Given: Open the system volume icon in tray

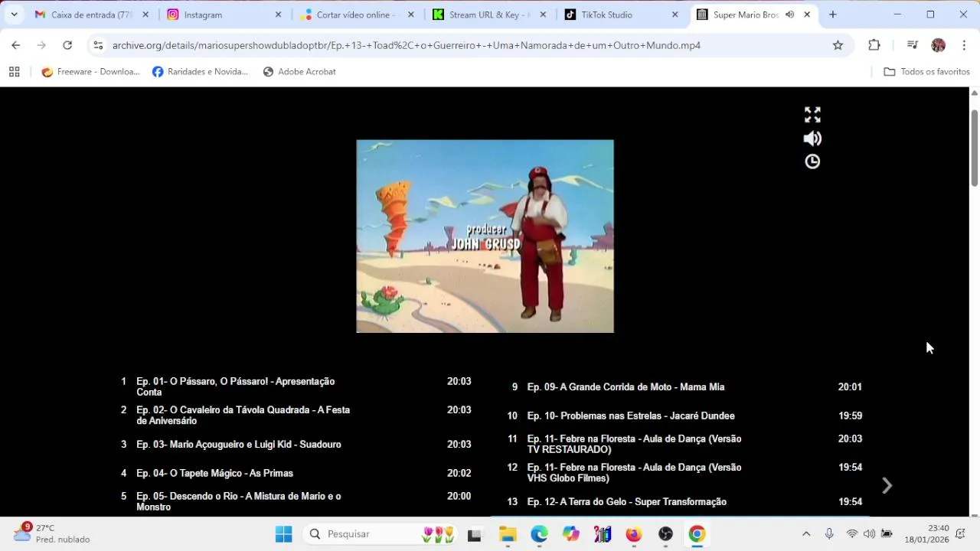Looking at the screenshot, I should pos(869,534).
